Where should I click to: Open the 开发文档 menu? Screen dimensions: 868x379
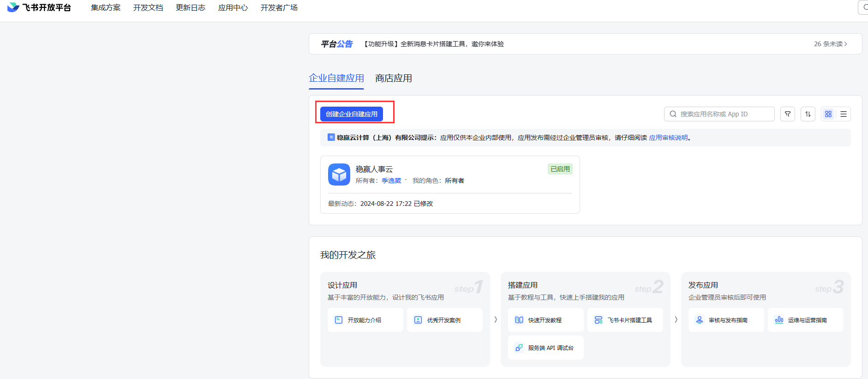[x=148, y=8]
